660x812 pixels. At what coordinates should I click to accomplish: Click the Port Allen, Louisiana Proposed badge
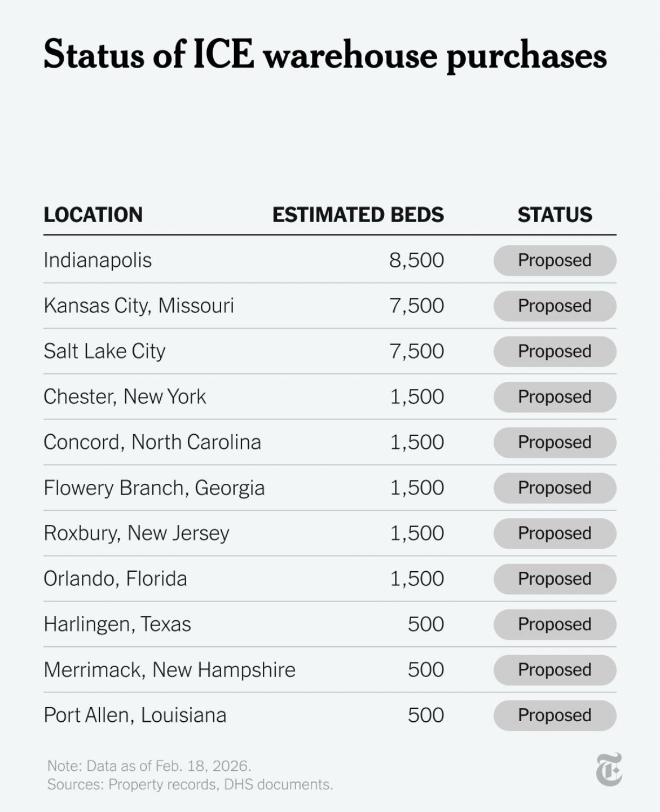coord(555,716)
